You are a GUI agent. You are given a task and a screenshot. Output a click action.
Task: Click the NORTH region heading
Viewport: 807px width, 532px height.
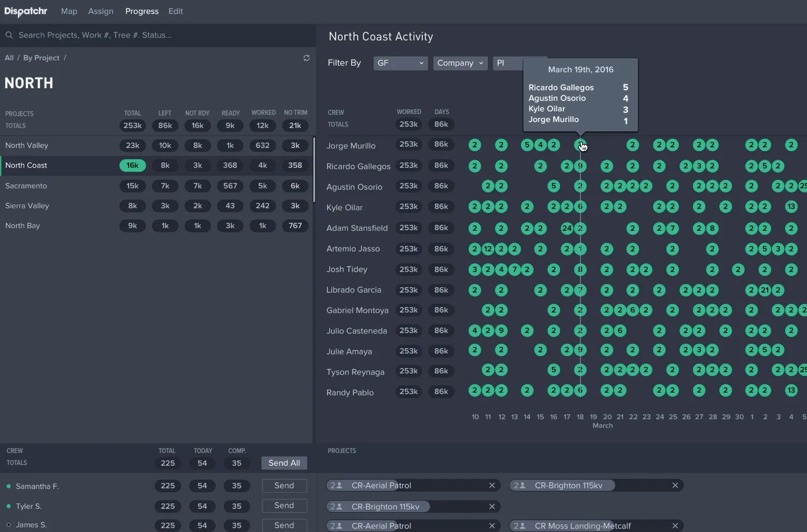[x=29, y=83]
